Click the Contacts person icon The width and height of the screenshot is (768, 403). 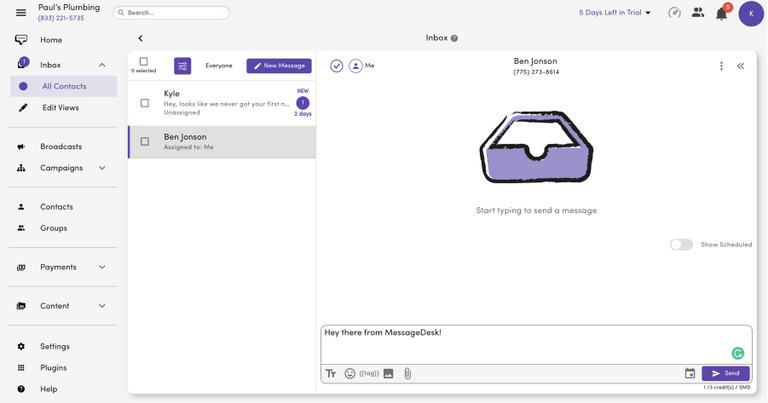click(x=21, y=207)
